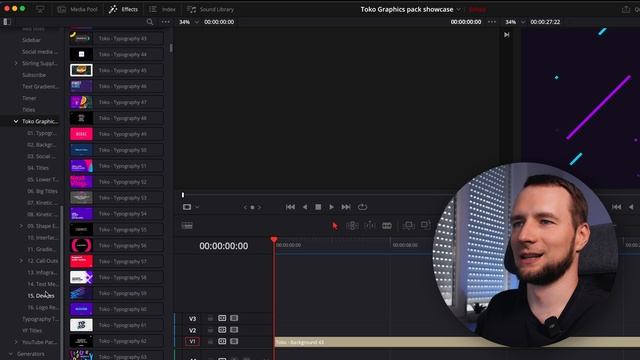The width and height of the screenshot is (640, 360).
Task: Select Toko - Typography 61 item
Action: (117, 325)
